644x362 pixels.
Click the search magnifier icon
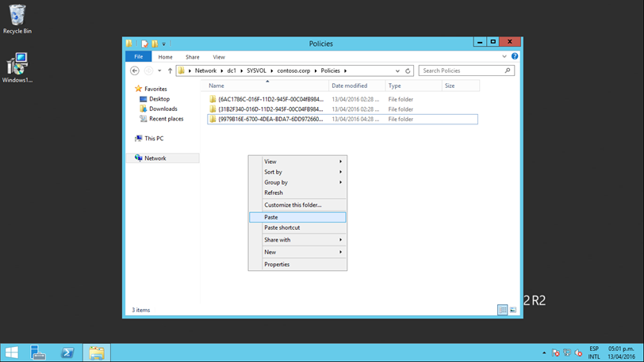(508, 70)
